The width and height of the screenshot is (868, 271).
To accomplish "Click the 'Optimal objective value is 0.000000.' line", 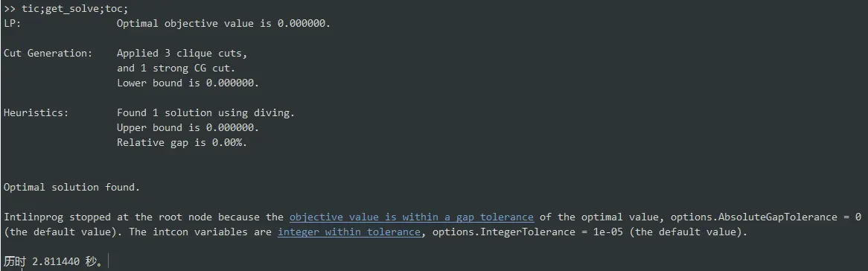I will 223,24.
